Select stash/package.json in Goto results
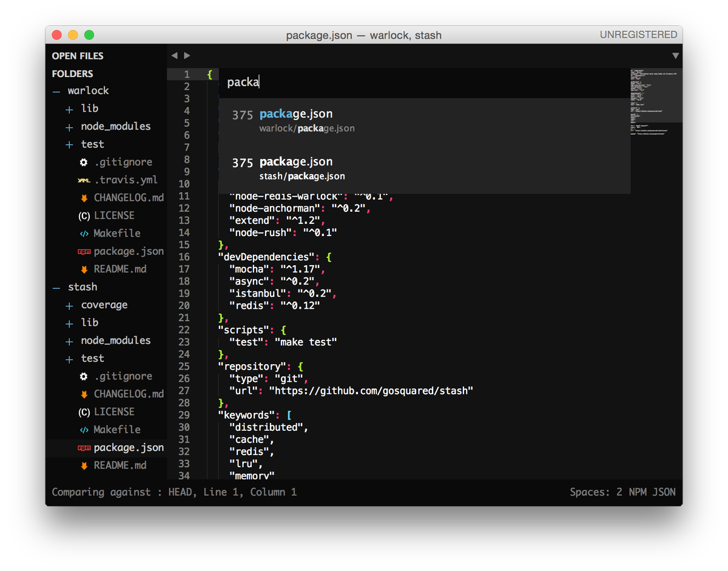The image size is (728, 571). coord(424,169)
